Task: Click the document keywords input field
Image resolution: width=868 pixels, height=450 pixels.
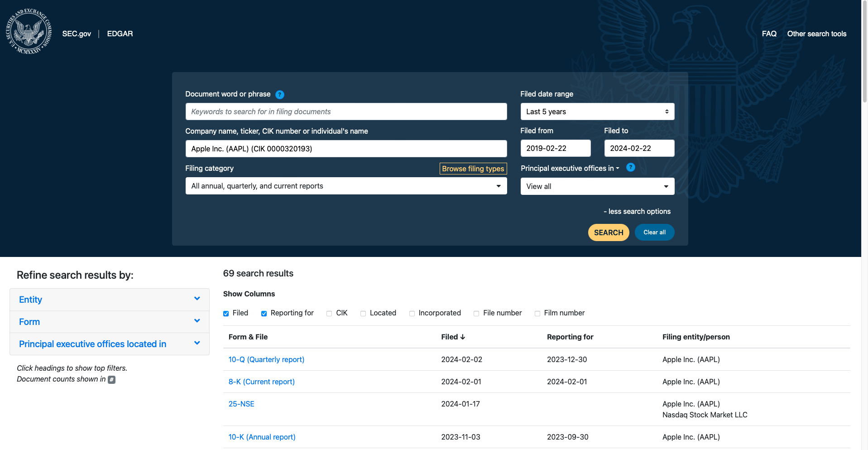Action: coord(346,112)
